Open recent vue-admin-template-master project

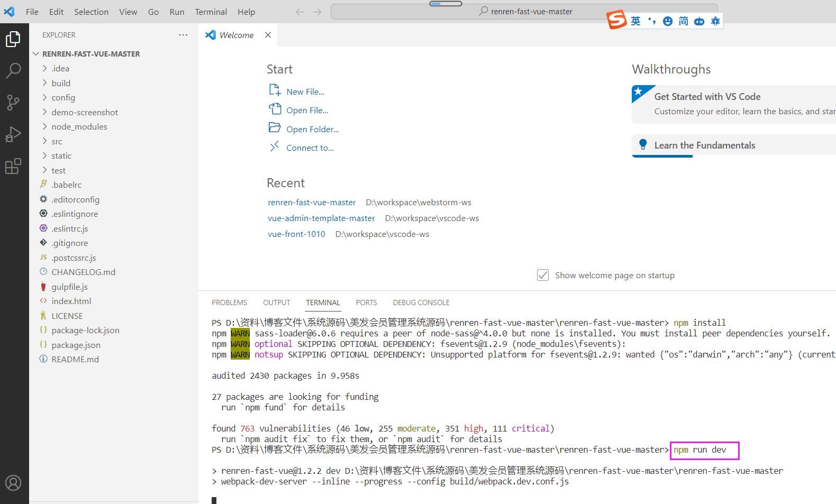pyautogui.click(x=321, y=218)
